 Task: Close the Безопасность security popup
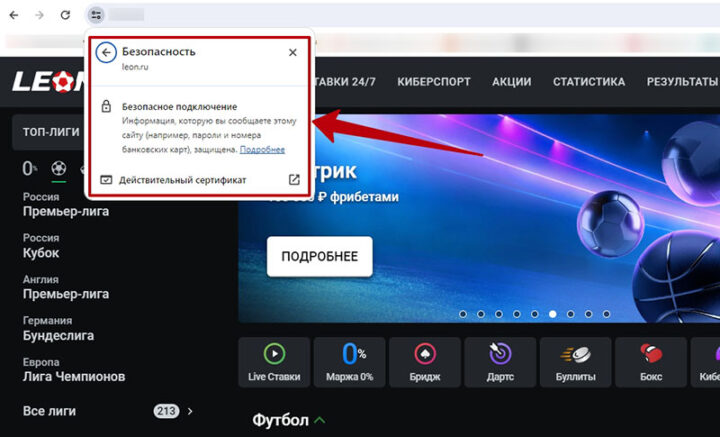point(293,52)
